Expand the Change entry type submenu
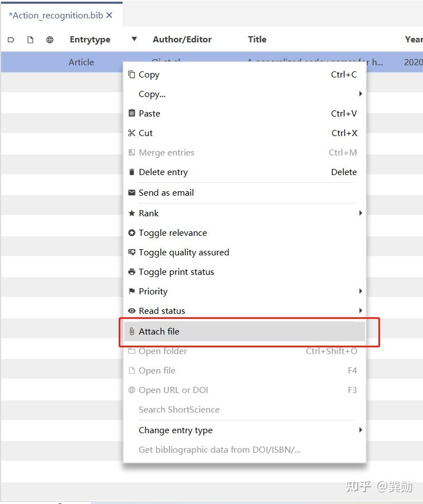Image resolution: width=423 pixels, height=504 pixels. [x=245, y=430]
